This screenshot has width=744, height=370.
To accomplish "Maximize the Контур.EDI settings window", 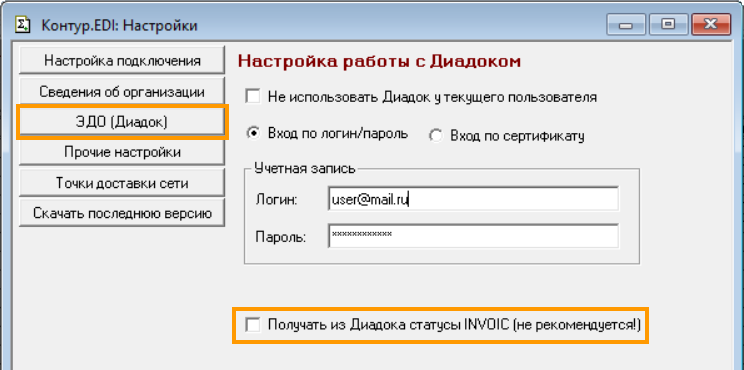I will 668,24.
